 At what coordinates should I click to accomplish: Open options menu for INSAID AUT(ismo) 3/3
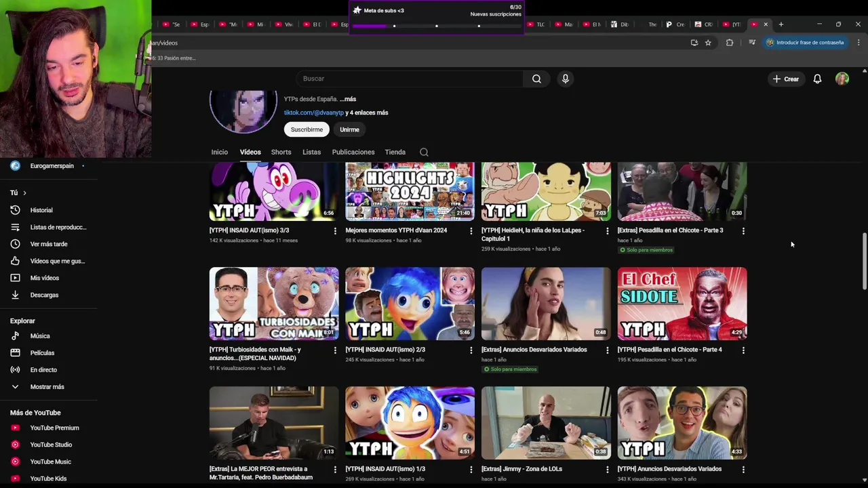coord(334,231)
